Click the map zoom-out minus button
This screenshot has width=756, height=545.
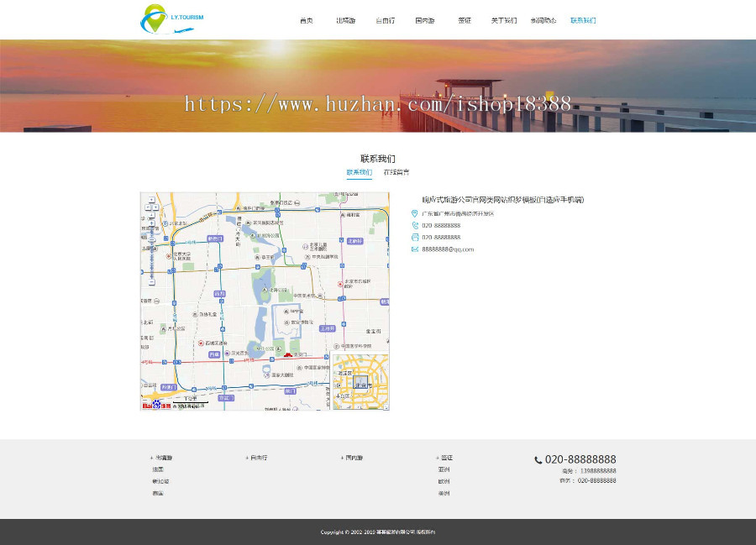(x=151, y=282)
